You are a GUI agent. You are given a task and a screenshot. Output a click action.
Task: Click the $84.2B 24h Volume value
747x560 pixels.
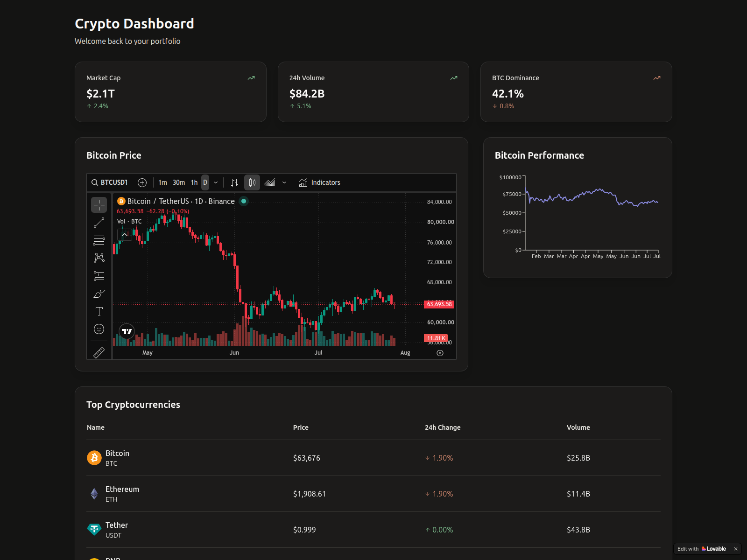[307, 94]
